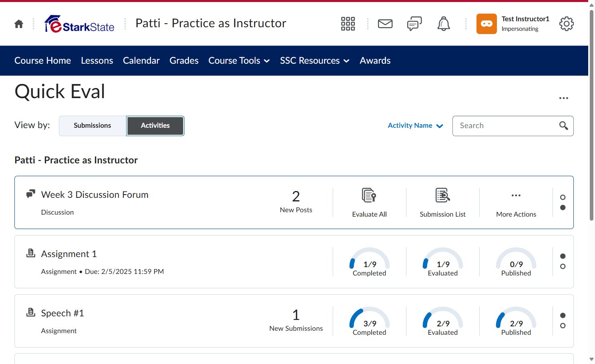Open Submission List for Week 3 Discussion
The image size is (595, 364).
point(442,203)
